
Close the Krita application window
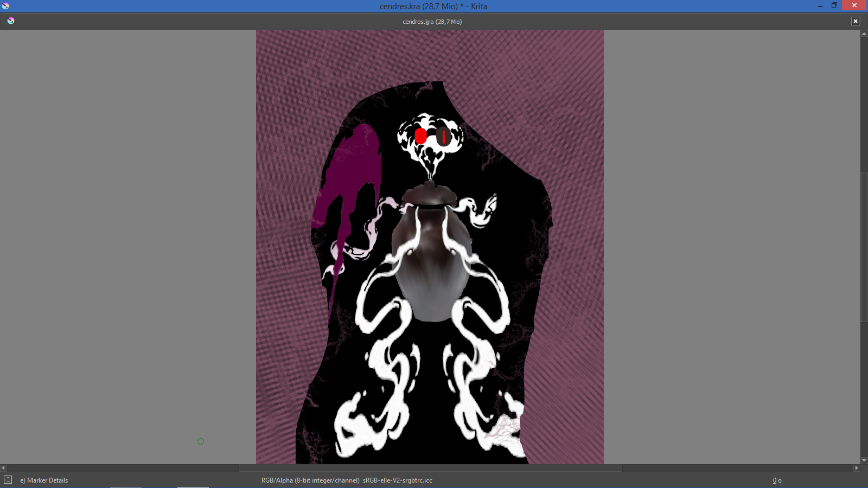(854, 5)
